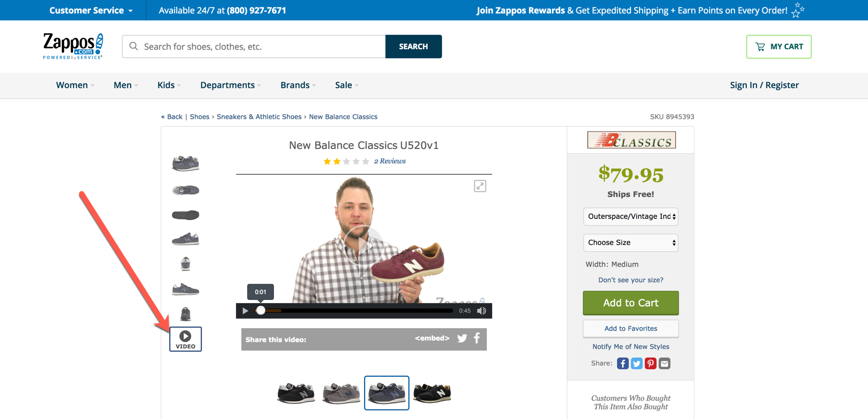Viewport: 868px width, 419px height.
Task: View the front-view shoe thumbnail
Action: tap(185, 264)
